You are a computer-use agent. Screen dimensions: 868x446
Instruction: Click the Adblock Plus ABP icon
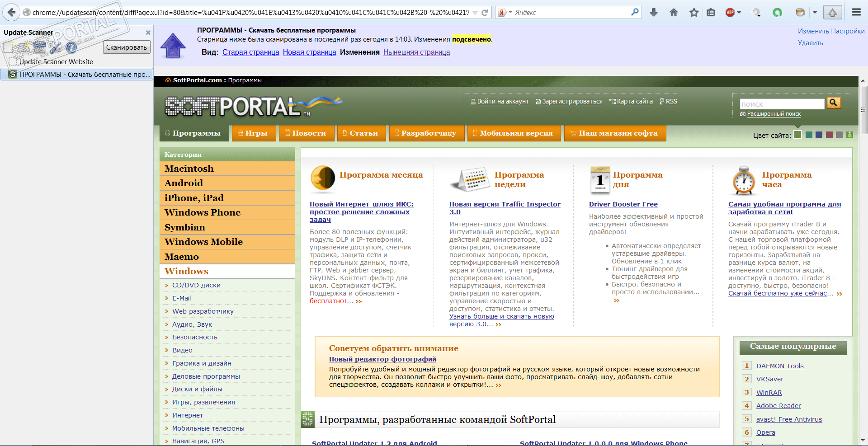[x=730, y=13]
